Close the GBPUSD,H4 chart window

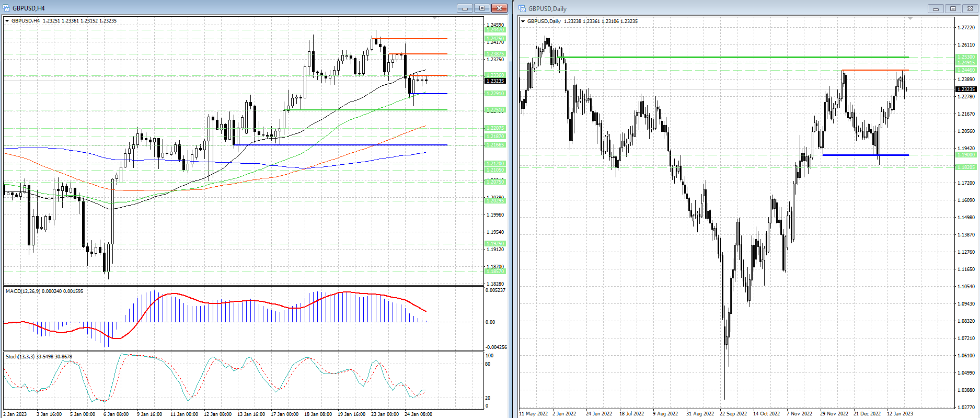click(x=499, y=8)
